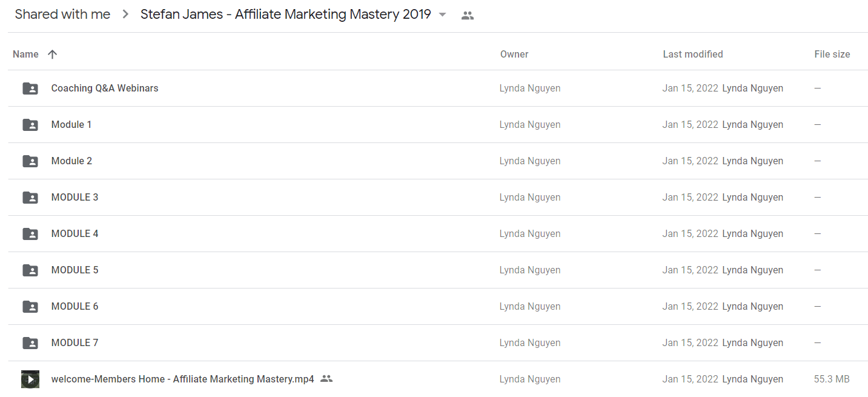This screenshot has height=397, width=868.
Task: Click the Stefan James folder title in breadcrumb
Action: [286, 15]
